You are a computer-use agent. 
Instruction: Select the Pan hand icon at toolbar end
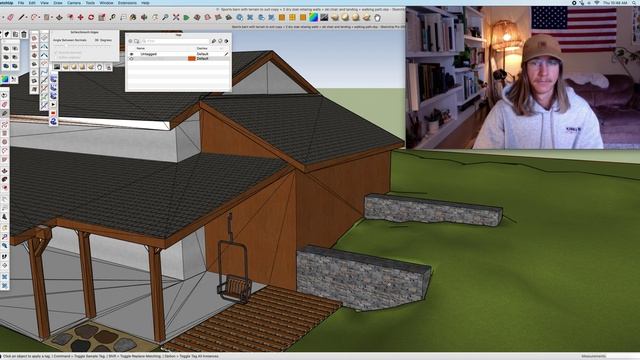click(377, 18)
